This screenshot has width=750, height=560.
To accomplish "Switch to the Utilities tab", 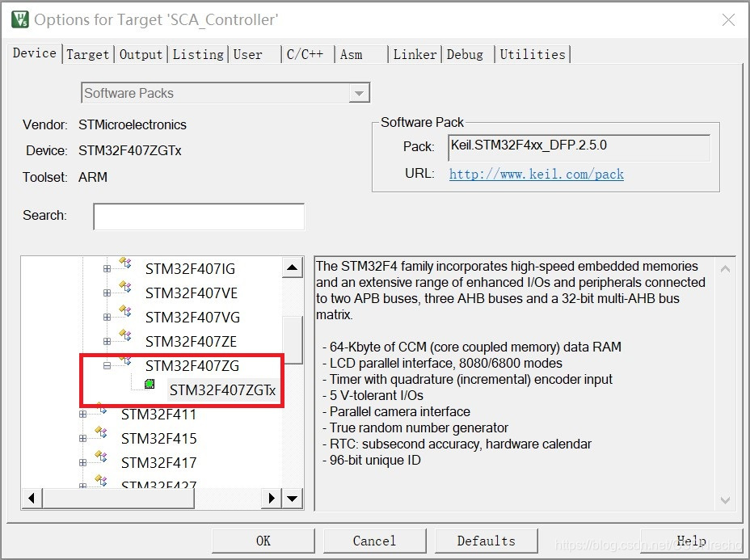I will point(533,54).
